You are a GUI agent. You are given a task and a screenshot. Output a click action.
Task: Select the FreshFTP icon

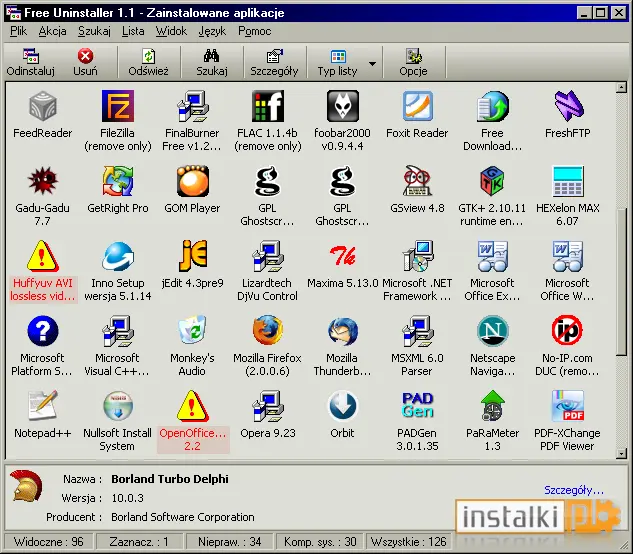click(x=568, y=107)
